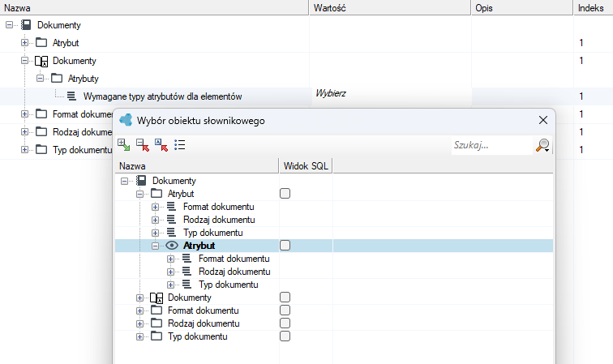The height and width of the screenshot is (364, 613).
Task: Click the dictionary icon of Dokumenty in dialog
Action: (x=156, y=298)
